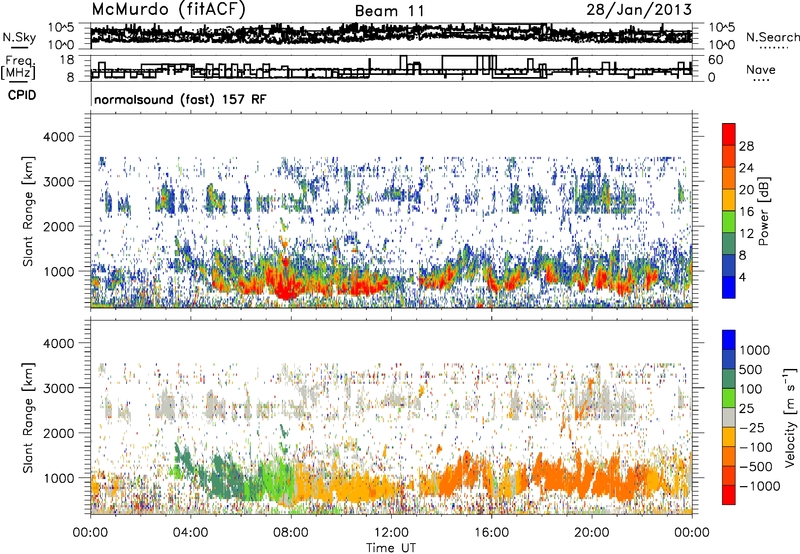The height and width of the screenshot is (554, 800).
Task: Click the power panel 'Slant Range [km]' label
Action: tap(28, 211)
